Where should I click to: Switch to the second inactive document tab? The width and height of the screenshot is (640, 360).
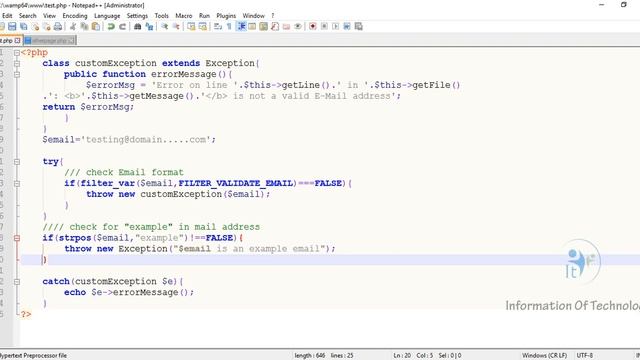point(49,40)
